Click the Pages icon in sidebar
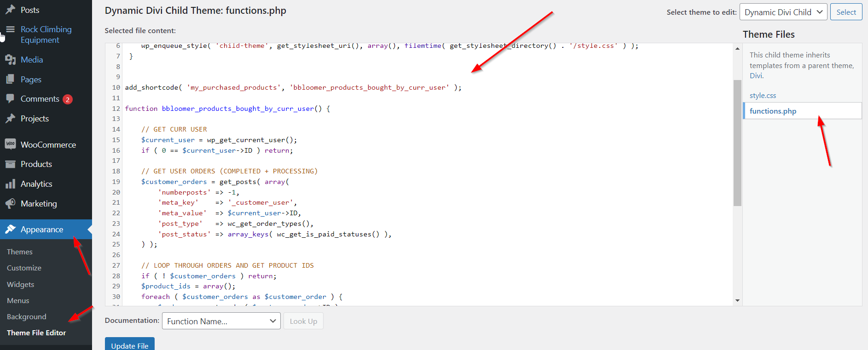The width and height of the screenshot is (868, 350). [x=10, y=79]
